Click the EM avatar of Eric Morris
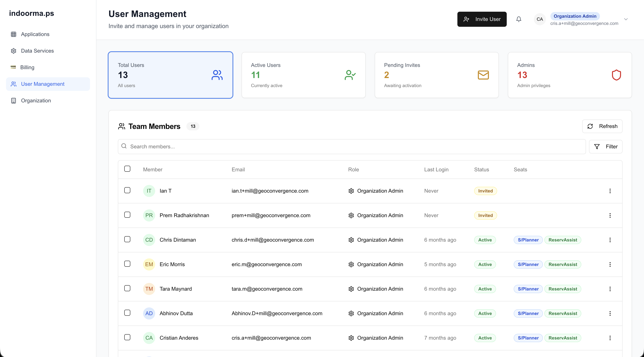 pyautogui.click(x=149, y=264)
